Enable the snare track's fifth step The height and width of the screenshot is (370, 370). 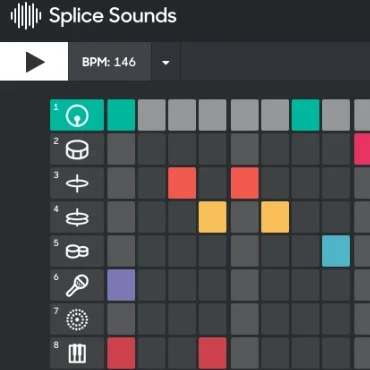click(x=245, y=149)
